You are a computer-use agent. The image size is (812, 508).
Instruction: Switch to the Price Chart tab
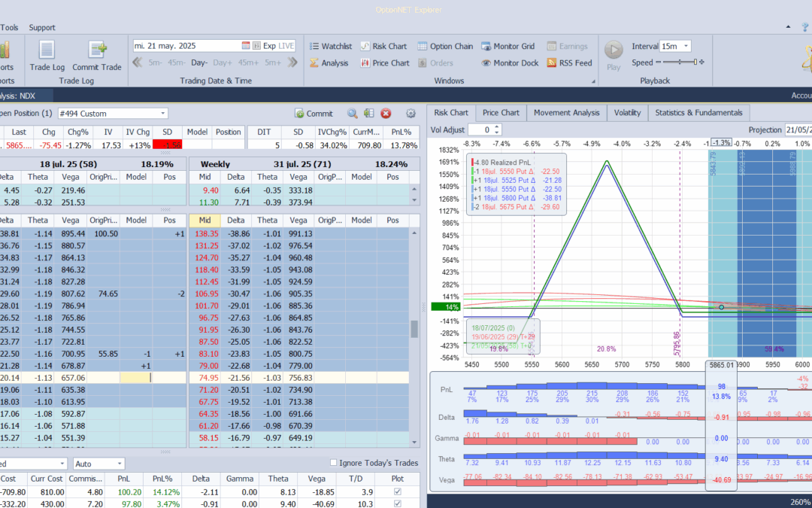(501, 112)
